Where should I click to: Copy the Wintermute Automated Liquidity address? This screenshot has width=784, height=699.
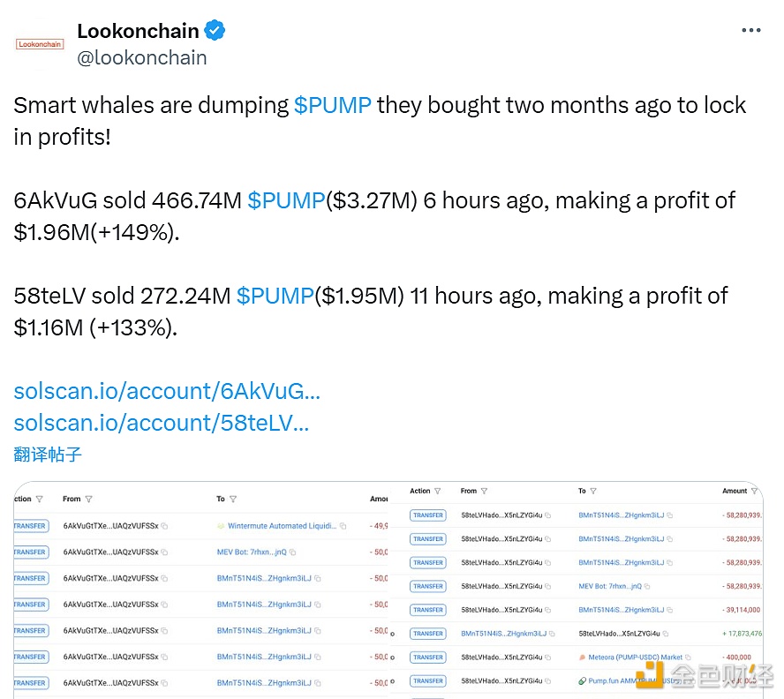coord(343,526)
